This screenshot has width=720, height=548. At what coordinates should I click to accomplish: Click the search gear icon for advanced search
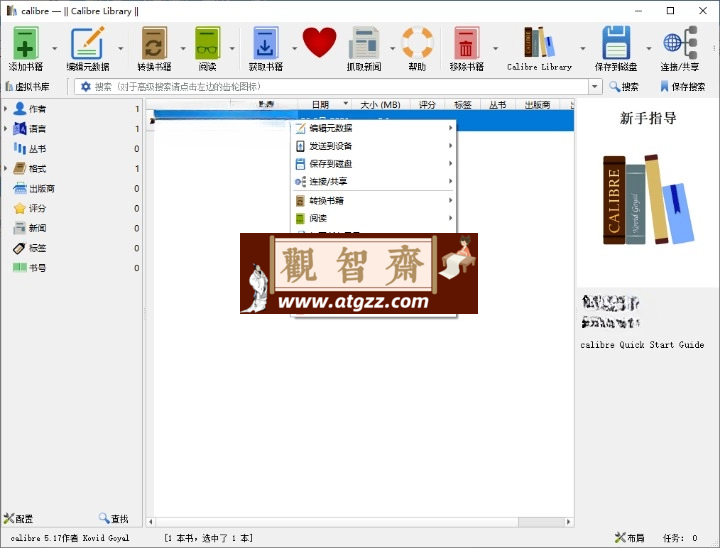[85, 86]
